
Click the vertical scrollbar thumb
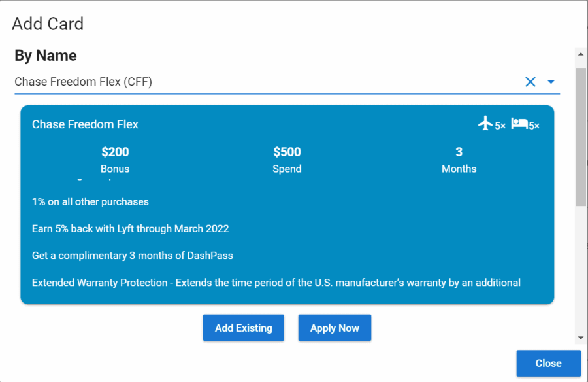581,137
